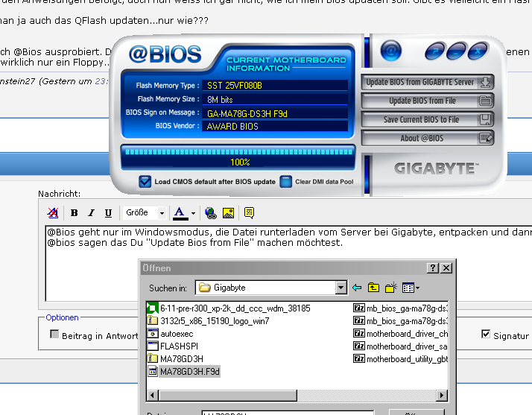Click the BIOS Sign on Message value
Image resolution: width=532 pixels, height=415 pixels.
pos(275,113)
